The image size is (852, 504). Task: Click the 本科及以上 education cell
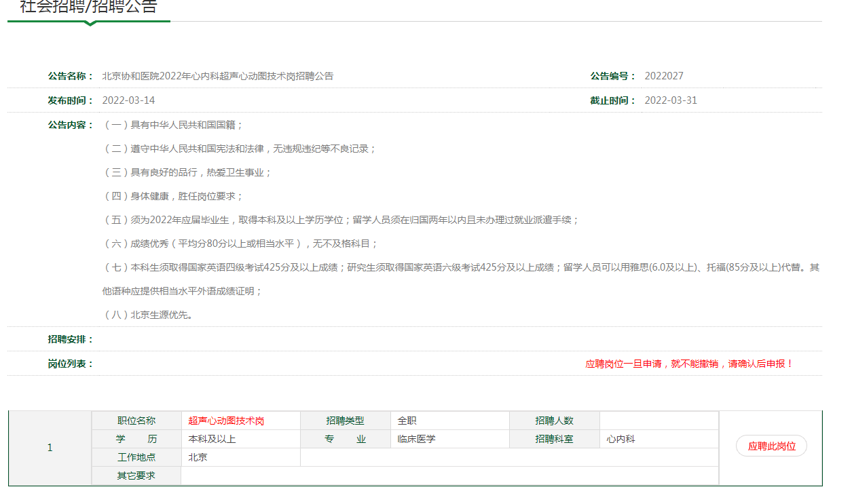pyautogui.click(x=240, y=439)
